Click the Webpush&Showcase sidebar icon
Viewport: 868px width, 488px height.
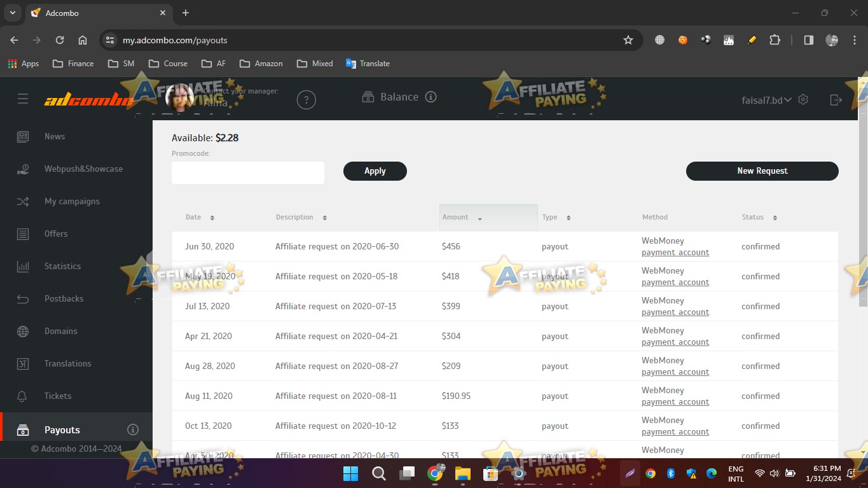23,169
